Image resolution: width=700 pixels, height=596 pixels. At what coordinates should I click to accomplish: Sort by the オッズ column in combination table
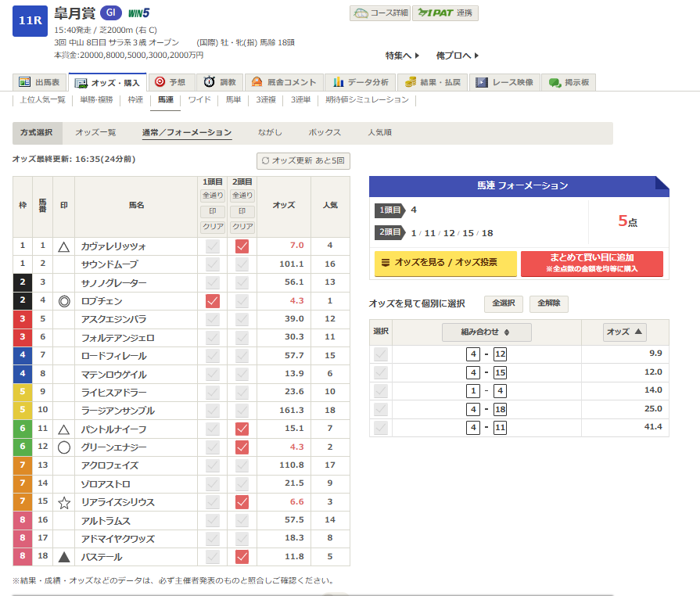pos(625,332)
